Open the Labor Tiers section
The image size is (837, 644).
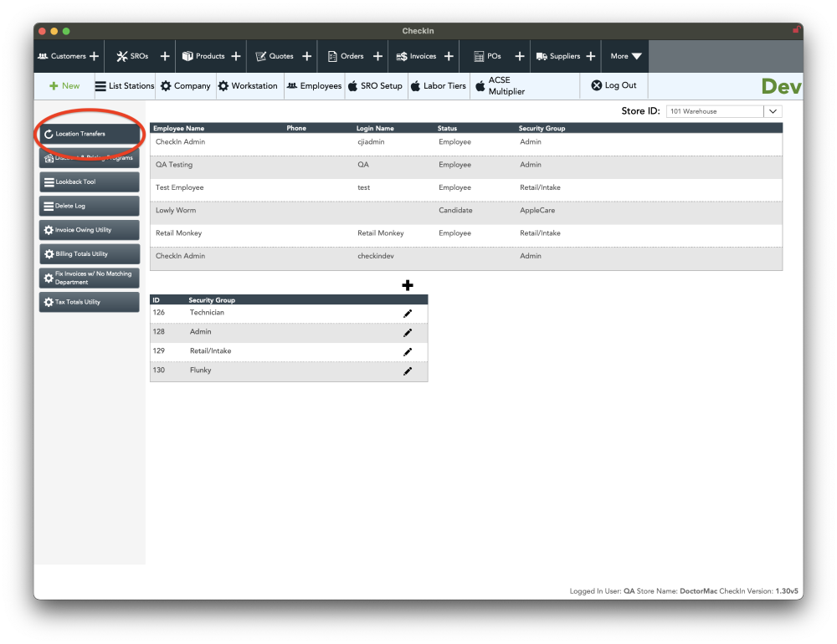(438, 86)
